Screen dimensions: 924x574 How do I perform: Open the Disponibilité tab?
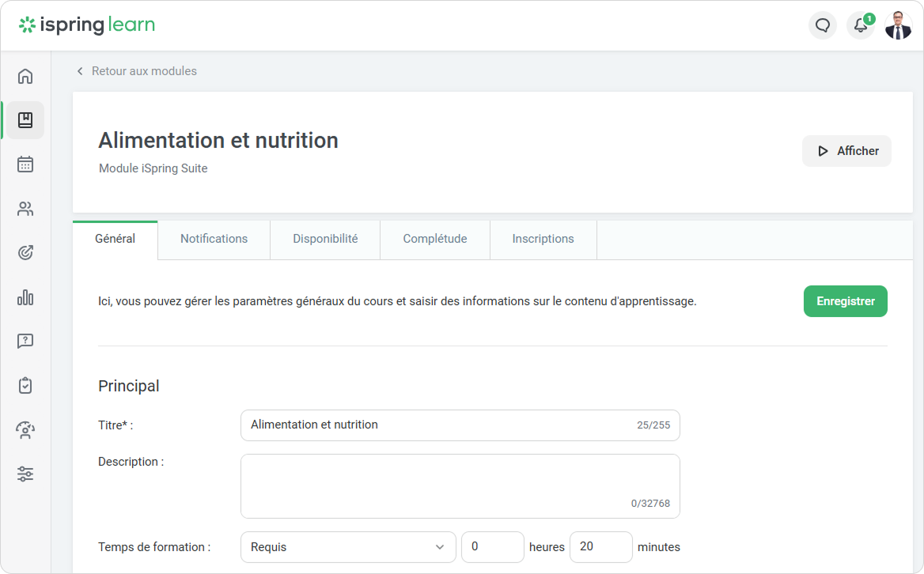coord(325,239)
